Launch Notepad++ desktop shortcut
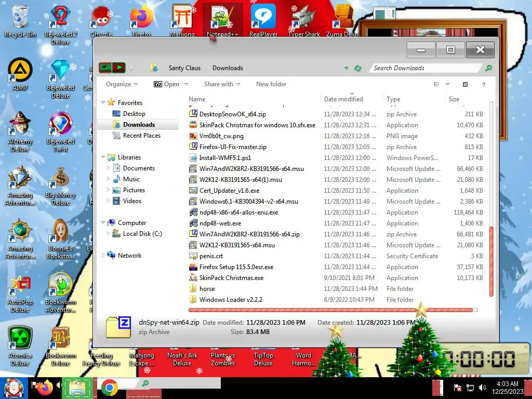This screenshot has width=532, height=399. 222,20
